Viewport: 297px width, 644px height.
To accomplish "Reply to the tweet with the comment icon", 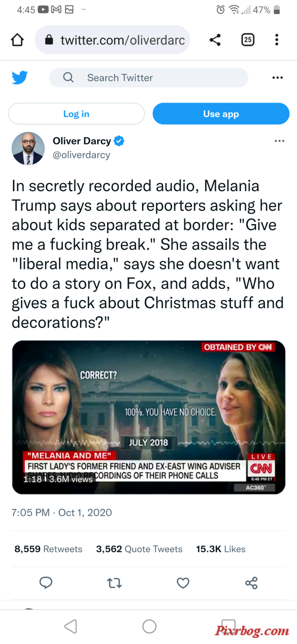I will click(46, 583).
